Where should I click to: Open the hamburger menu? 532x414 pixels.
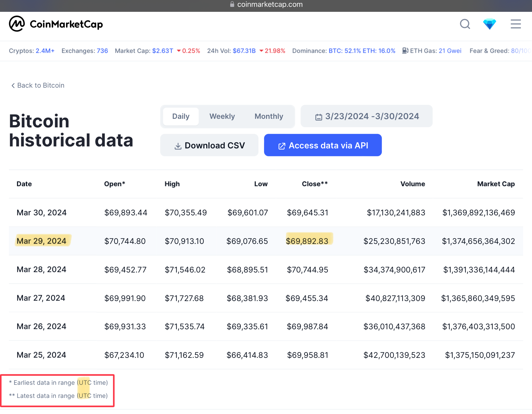pos(516,24)
